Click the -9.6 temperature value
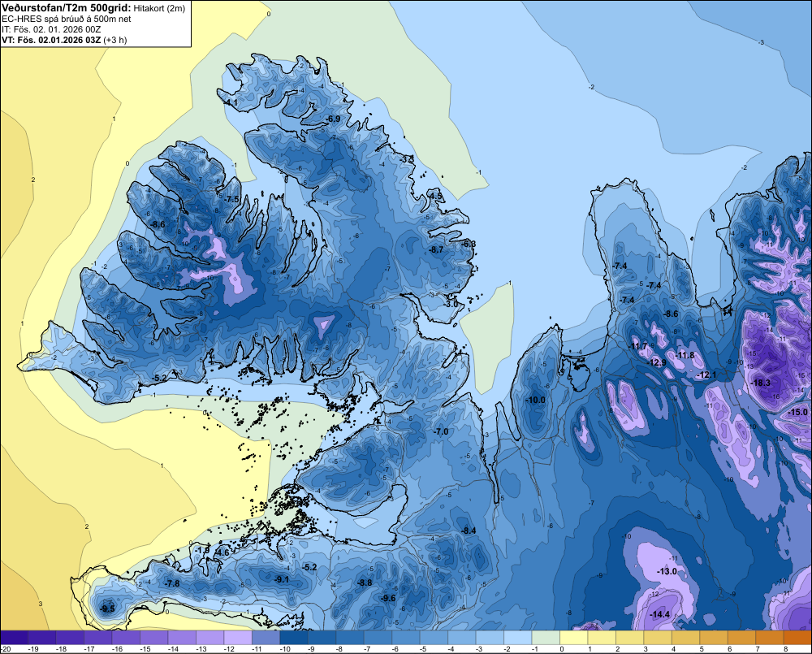 click(388, 598)
